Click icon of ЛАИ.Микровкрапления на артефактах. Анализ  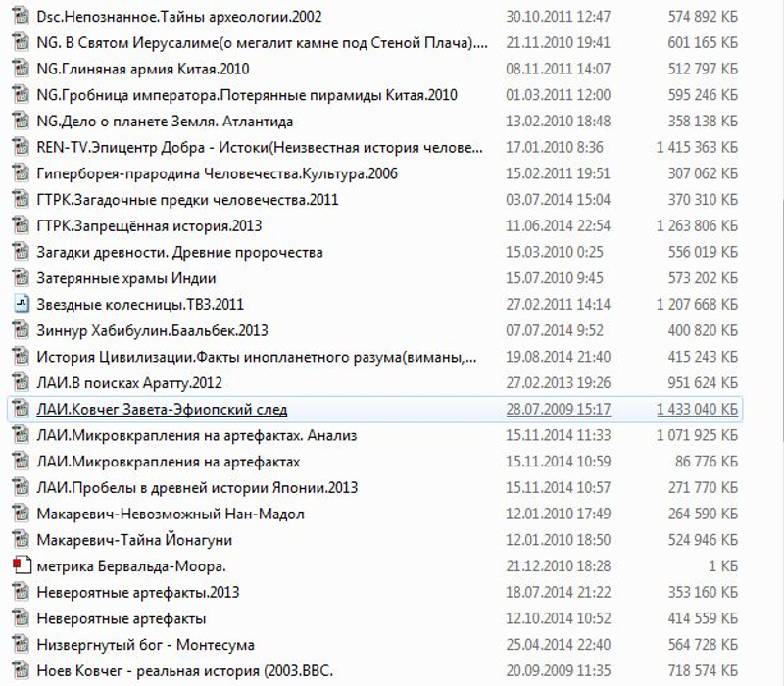pos(21,435)
